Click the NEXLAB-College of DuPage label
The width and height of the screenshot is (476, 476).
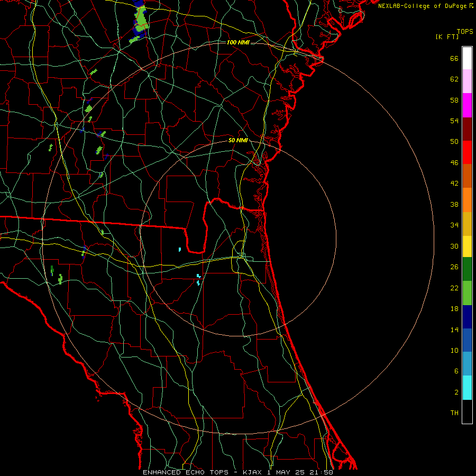click(424, 6)
